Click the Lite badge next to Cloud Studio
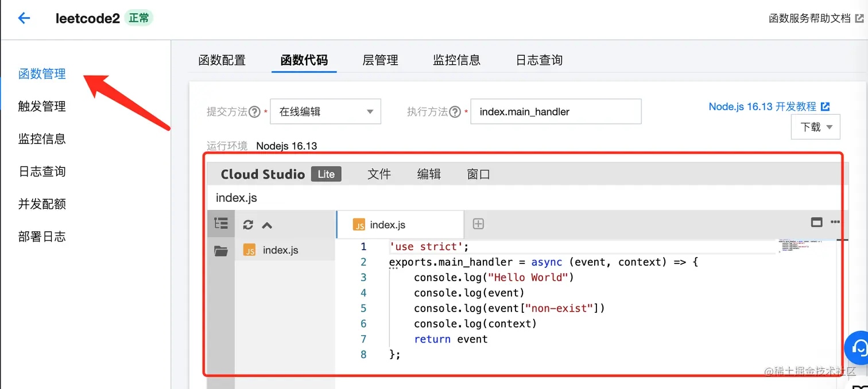Viewport: 868px width, 389px height. [326, 174]
